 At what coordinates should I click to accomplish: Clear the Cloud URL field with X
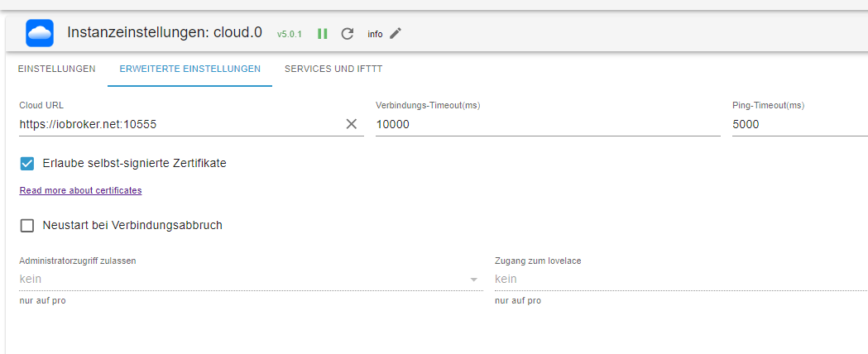point(352,124)
